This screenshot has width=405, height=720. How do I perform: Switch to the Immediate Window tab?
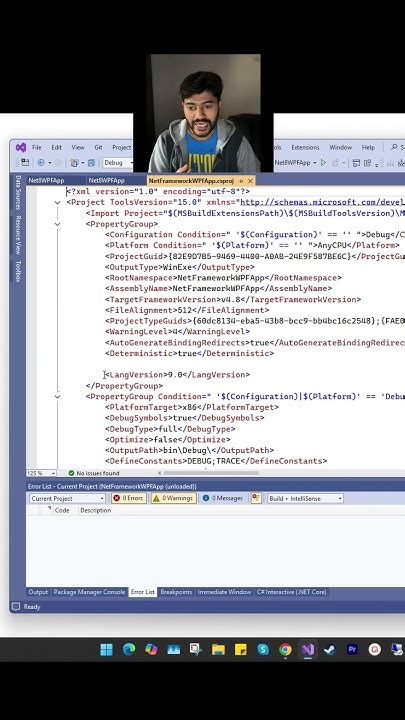coord(224,592)
